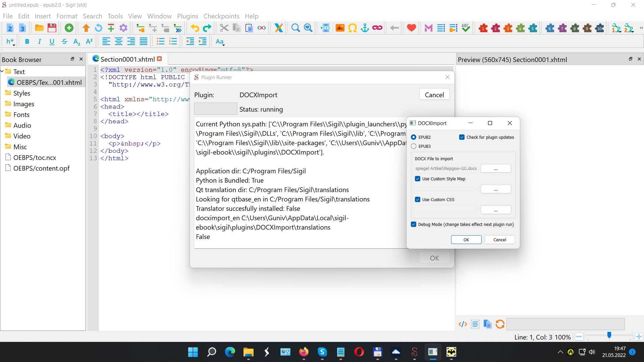Uncheck Use Custom Style Map
644x362 pixels.
point(418,179)
